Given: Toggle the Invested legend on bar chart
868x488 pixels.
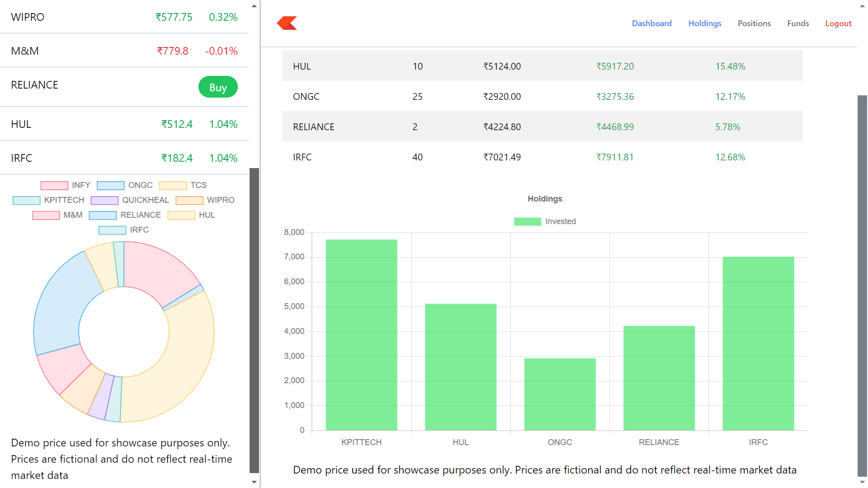Looking at the screenshot, I should [x=545, y=221].
